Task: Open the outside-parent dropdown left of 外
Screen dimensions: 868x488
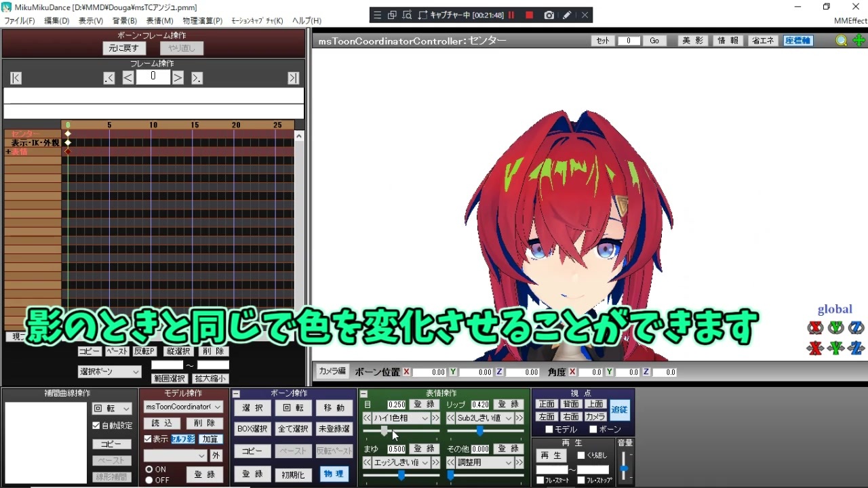Action: point(175,456)
